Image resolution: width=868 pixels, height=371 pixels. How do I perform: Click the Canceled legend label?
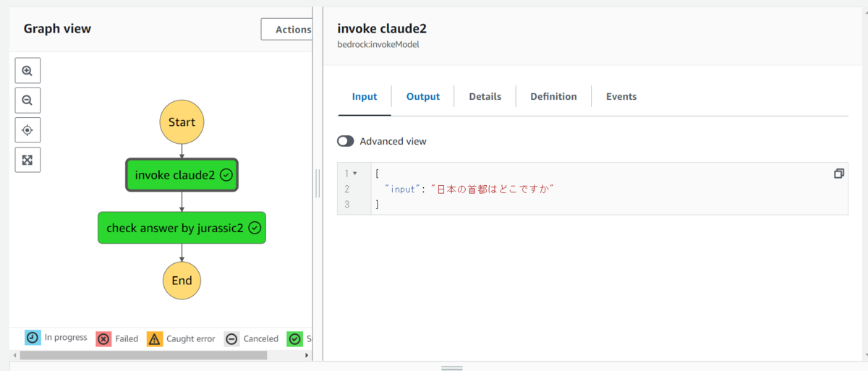click(x=261, y=338)
